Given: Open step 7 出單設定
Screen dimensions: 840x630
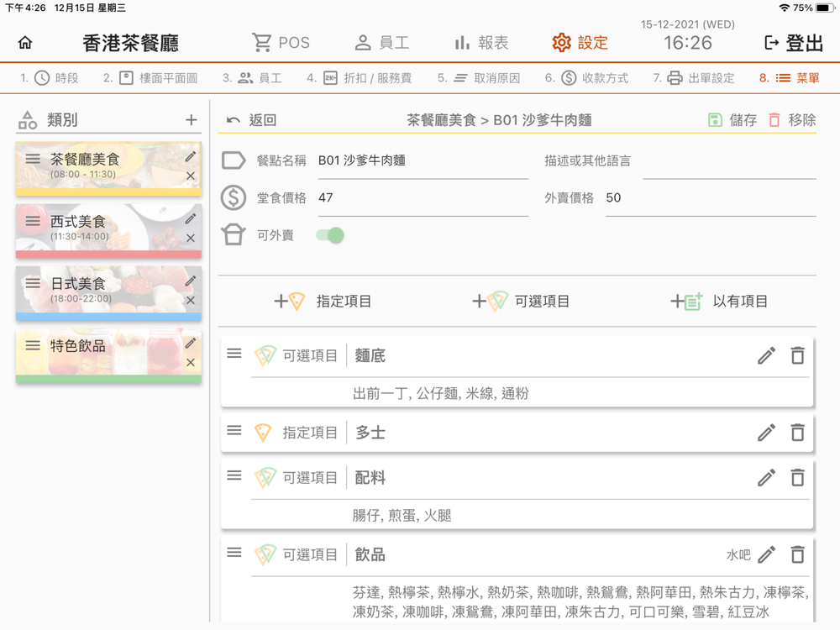Looking at the screenshot, I should [693, 78].
